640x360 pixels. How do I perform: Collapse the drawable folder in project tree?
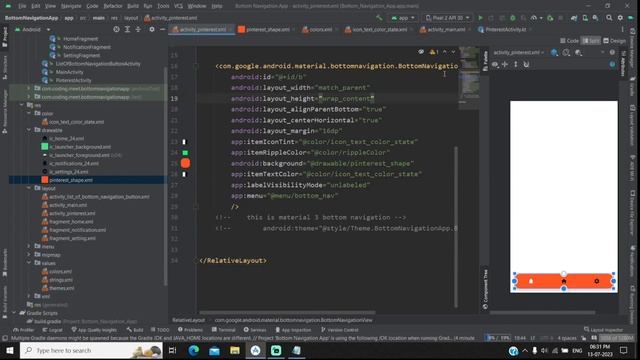click(x=29, y=130)
